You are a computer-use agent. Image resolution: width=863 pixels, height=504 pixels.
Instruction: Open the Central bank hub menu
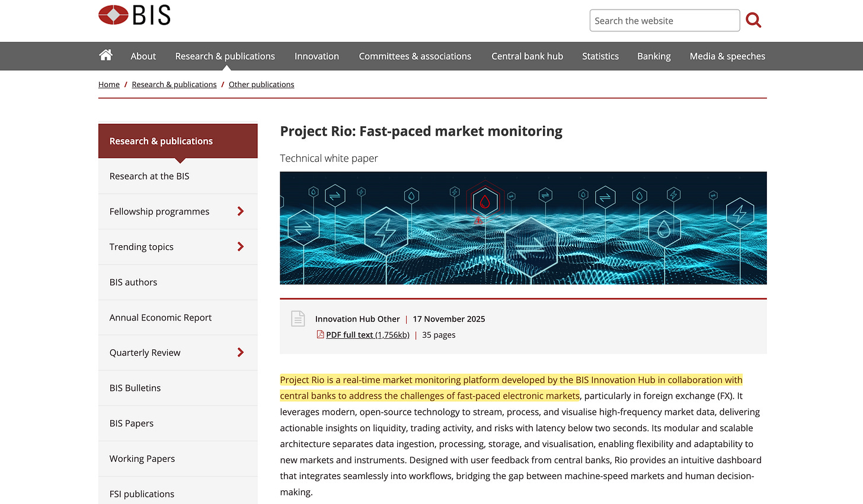coord(527,56)
